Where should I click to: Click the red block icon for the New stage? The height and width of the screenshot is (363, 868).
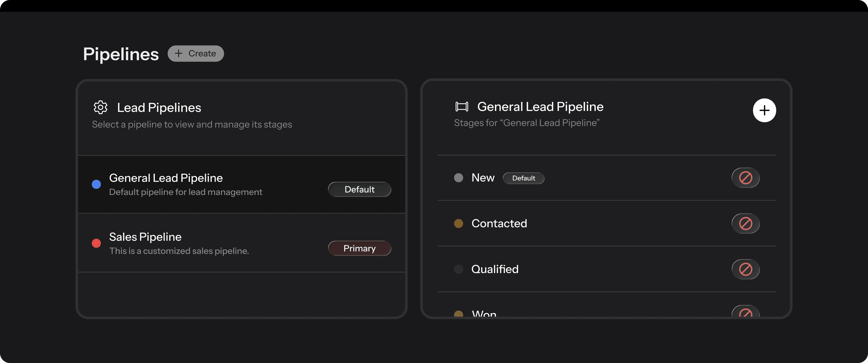745,178
